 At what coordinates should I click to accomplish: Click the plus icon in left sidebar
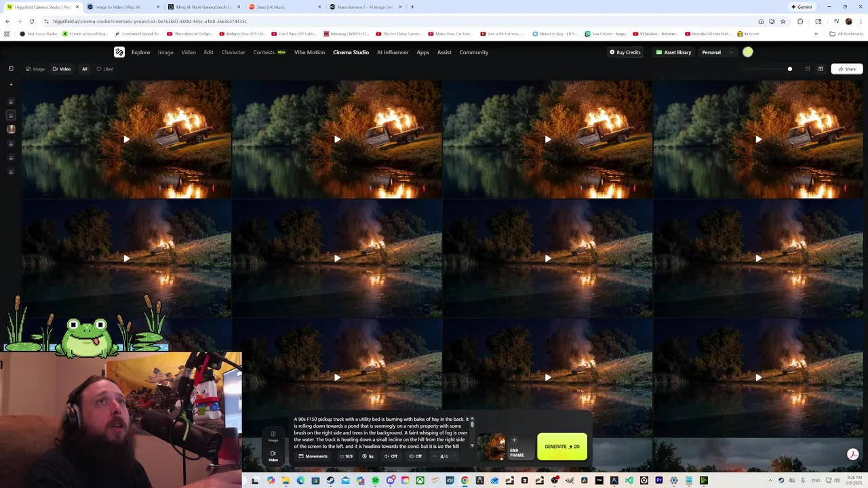[x=11, y=85]
